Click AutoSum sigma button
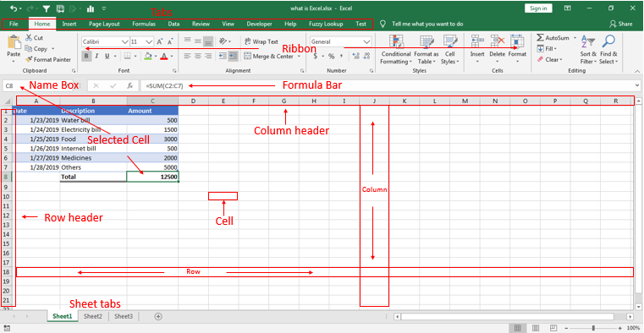The image size is (644, 333). click(553, 38)
